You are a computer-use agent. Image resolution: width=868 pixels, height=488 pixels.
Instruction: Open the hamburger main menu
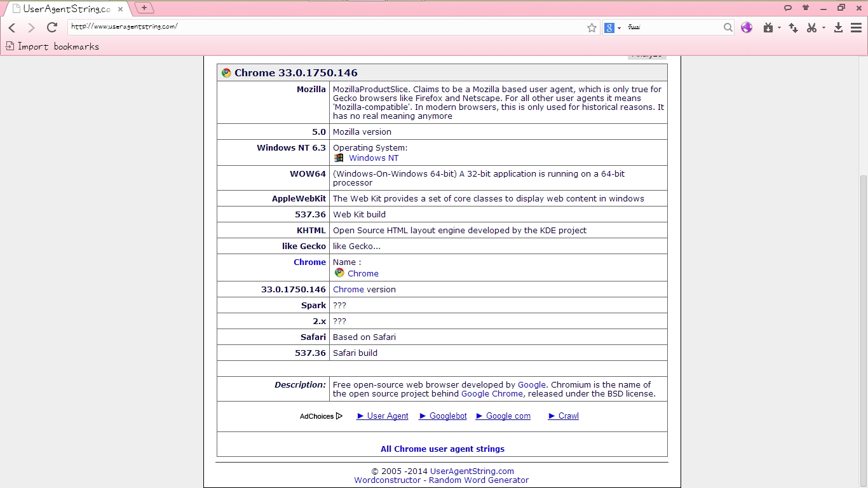(856, 27)
